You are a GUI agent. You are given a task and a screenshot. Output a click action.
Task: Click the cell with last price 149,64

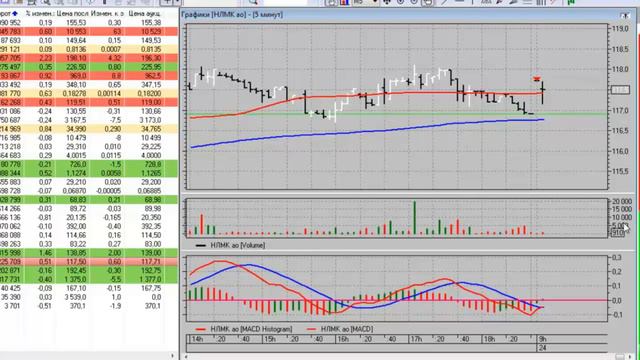pyautogui.click(x=75, y=40)
